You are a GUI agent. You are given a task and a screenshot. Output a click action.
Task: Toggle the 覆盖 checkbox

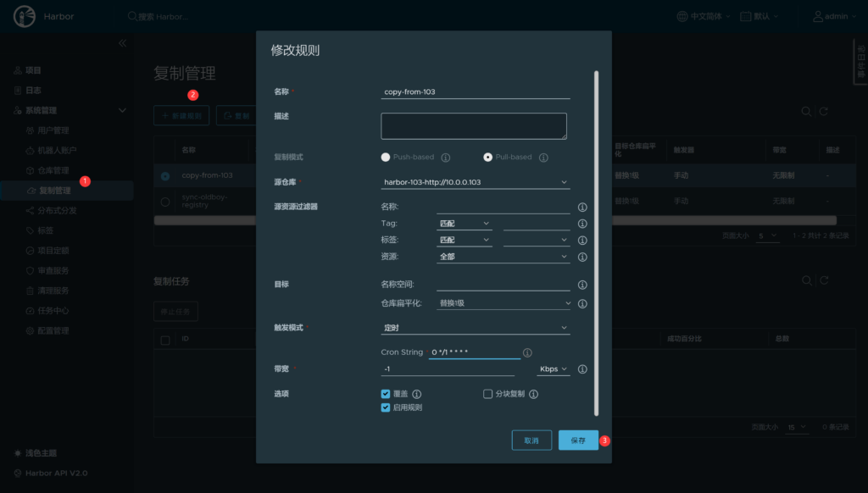[386, 394]
